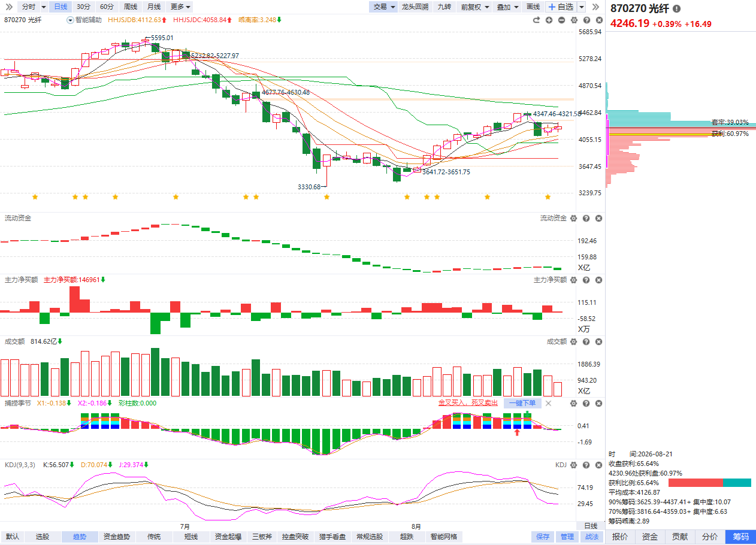Screen dimensions: 756x545
Task: Select the 资金趋势 bottom tab
Action: point(116,537)
